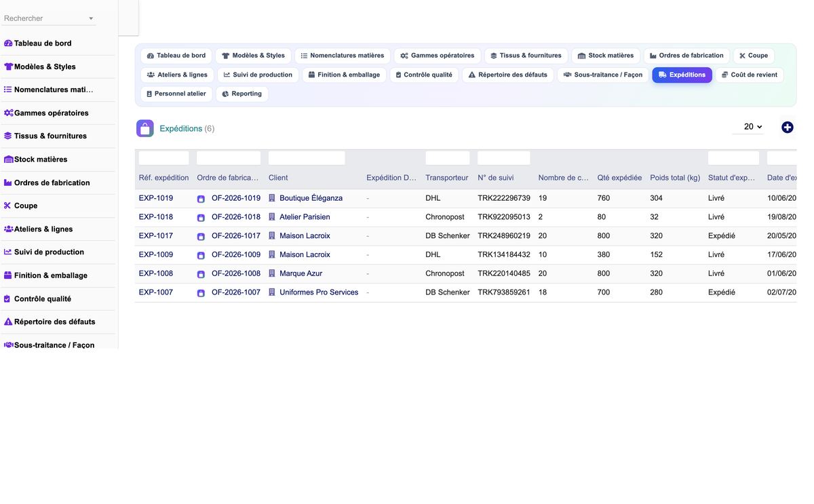Click tracking number TRK793859261
This screenshot has height=504, width=814.
(x=504, y=292)
